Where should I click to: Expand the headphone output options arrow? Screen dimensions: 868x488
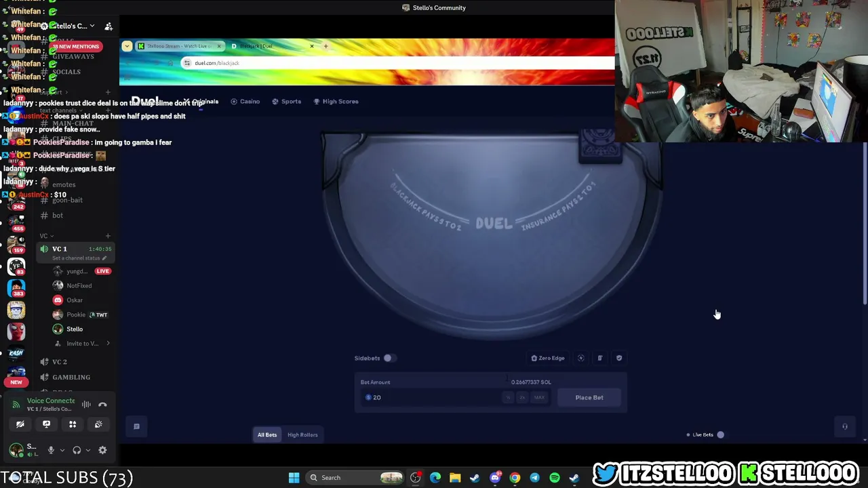(88, 450)
